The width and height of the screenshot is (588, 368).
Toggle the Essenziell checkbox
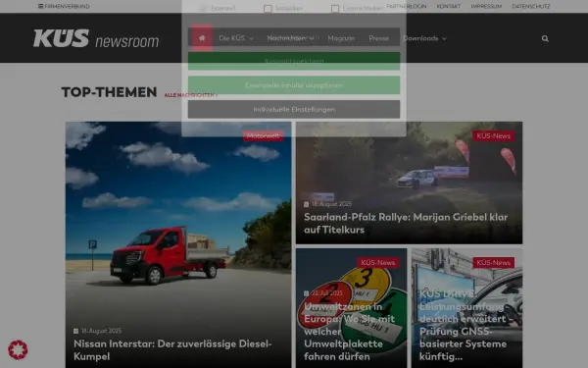click(203, 8)
